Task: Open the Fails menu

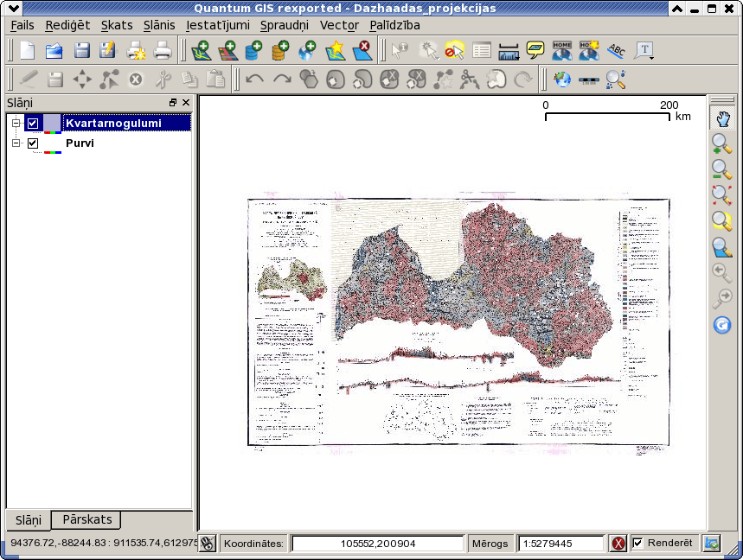Action: point(22,25)
